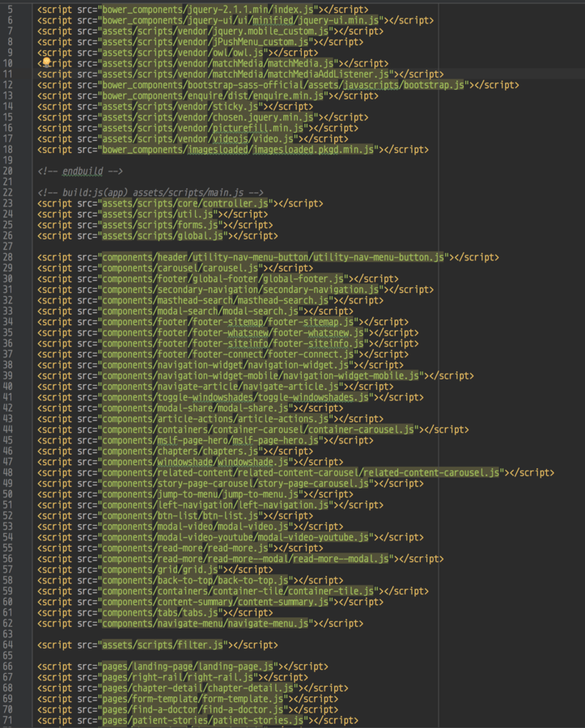Click the chosen.jquery.min.js path
Viewport: 585px width, 728px height.
tap(208, 117)
